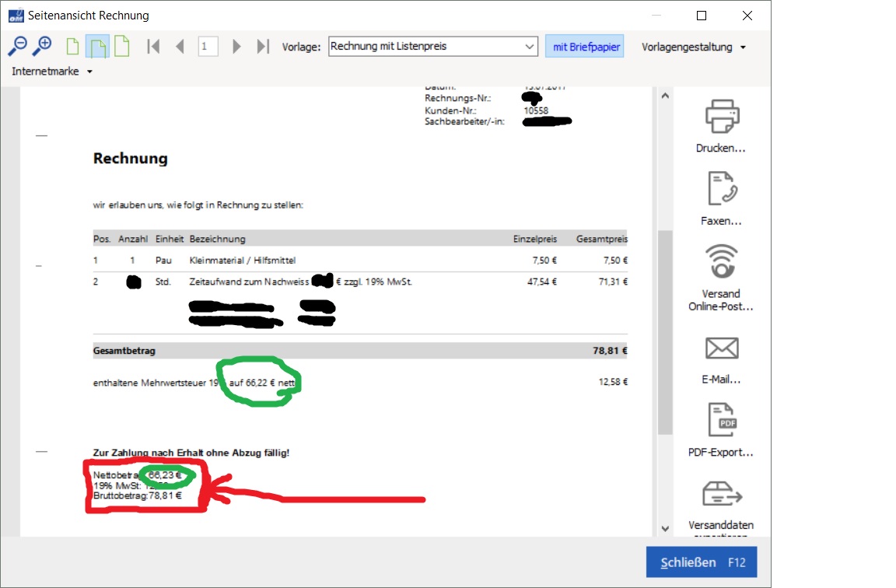Open the Vorlagengestaltung dropdown menu
The image size is (896, 588).
693,47
